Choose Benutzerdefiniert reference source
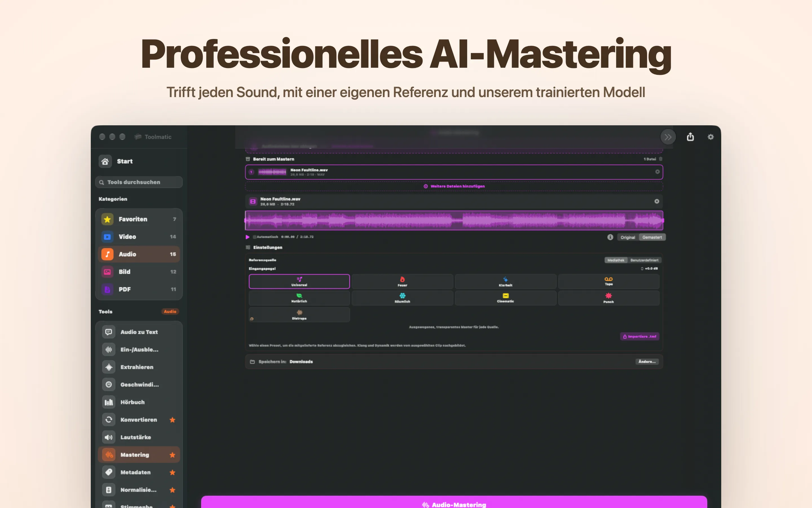812x508 pixels. tap(644, 260)
